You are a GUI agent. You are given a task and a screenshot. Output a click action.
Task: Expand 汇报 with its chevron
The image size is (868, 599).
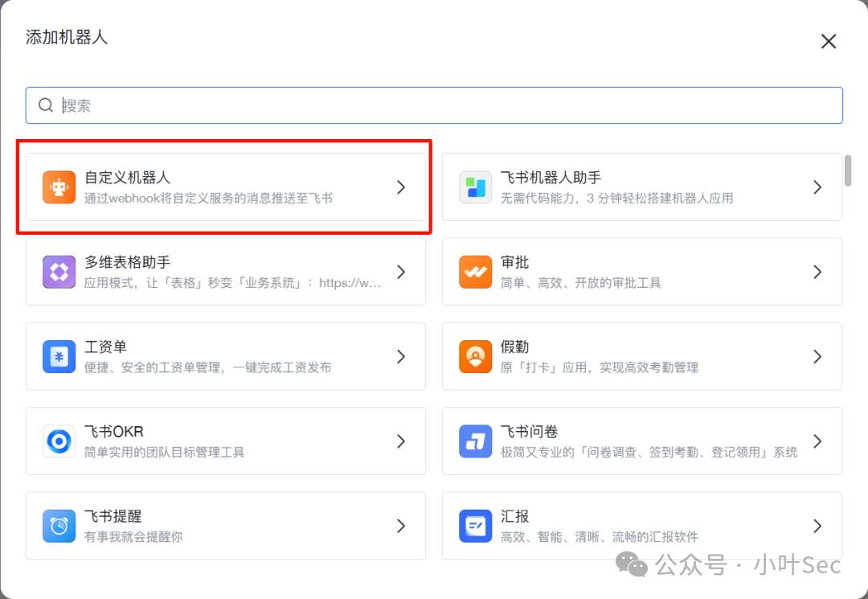[x=817, y=526]
